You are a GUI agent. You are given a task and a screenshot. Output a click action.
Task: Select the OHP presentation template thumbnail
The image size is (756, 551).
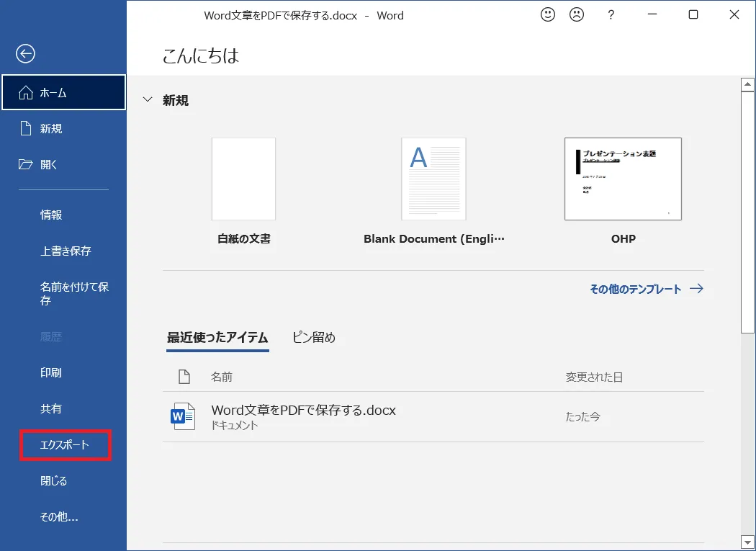tap(623, 179)
